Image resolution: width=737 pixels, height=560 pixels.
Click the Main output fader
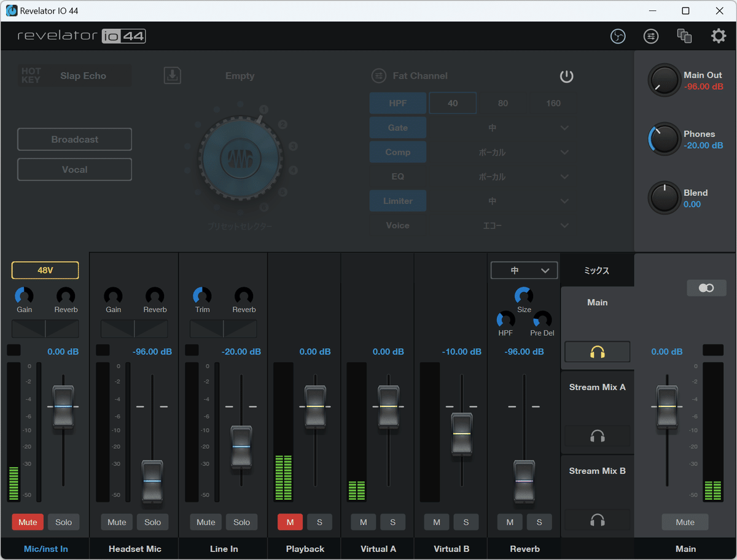pos(666,406)
